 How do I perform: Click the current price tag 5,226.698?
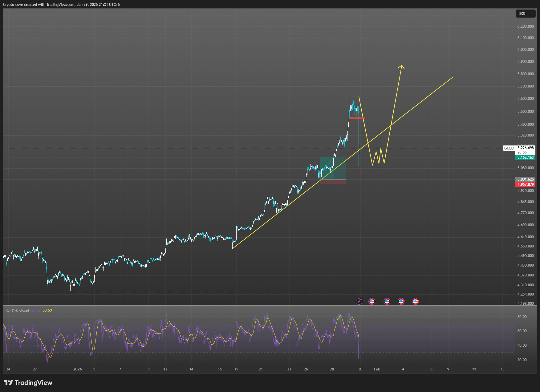tap(526, 148)
